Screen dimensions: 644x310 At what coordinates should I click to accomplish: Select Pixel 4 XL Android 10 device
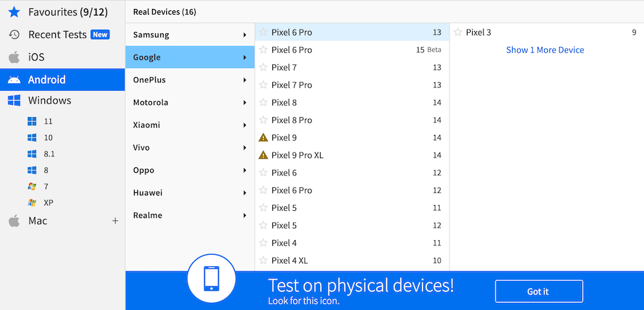pos(290,260)
